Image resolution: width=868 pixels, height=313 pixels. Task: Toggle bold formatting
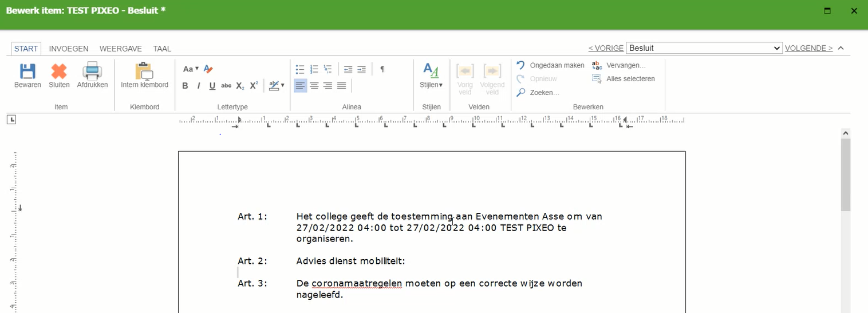tap(185, 86)
